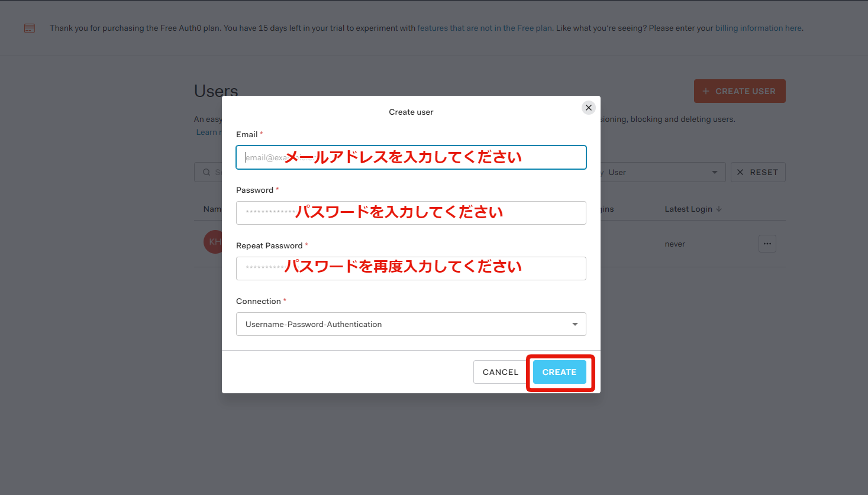Close the Create user dialog
This screenshot has width=868, height=495.
(588, 108)
